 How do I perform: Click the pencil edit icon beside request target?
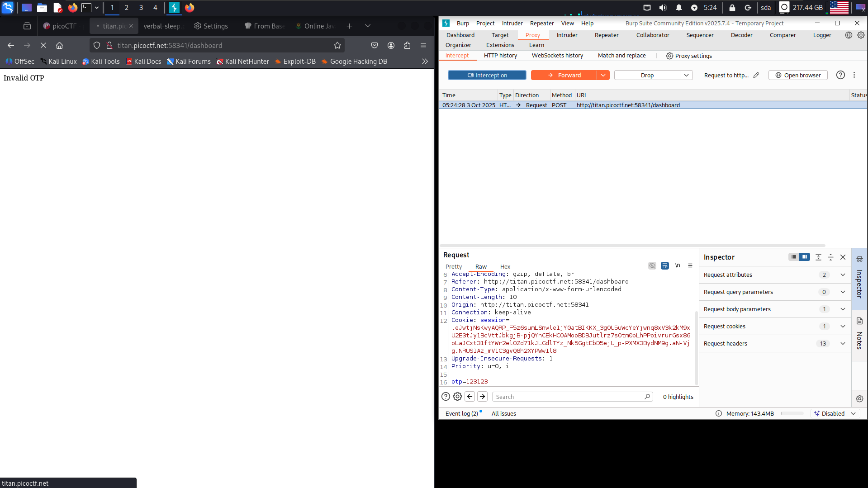[x=756, y=75]
